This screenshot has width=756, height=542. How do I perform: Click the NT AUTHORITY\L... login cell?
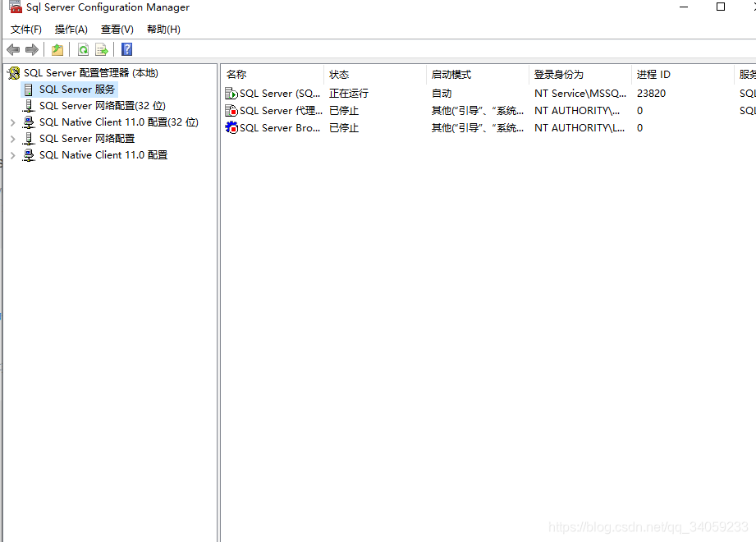(579, 128)
